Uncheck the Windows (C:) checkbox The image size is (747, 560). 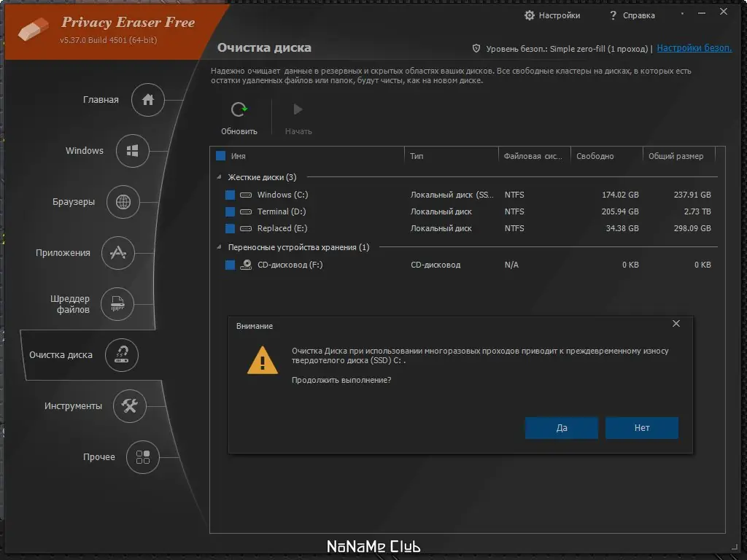coord(230,195)
